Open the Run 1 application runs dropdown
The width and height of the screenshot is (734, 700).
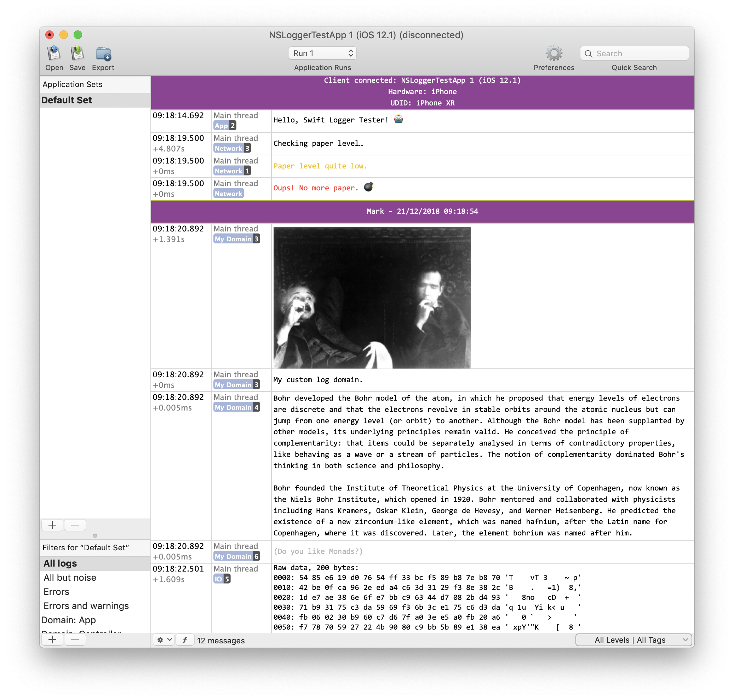(x=322, y=53)
